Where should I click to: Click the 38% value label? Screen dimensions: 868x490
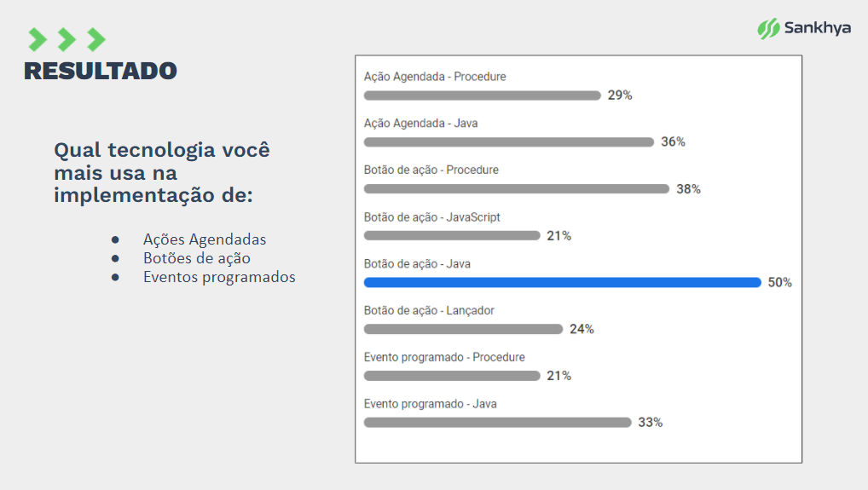click(689, 189)
